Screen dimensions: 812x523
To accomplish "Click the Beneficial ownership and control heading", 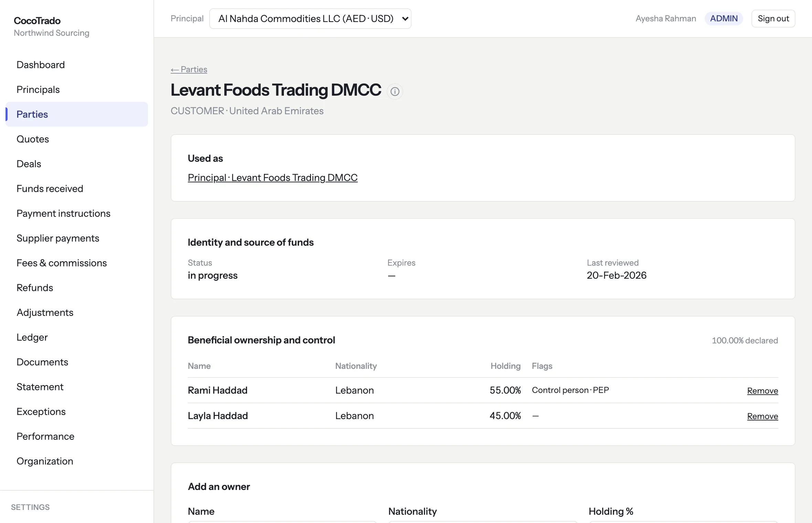I will point(261,340).
